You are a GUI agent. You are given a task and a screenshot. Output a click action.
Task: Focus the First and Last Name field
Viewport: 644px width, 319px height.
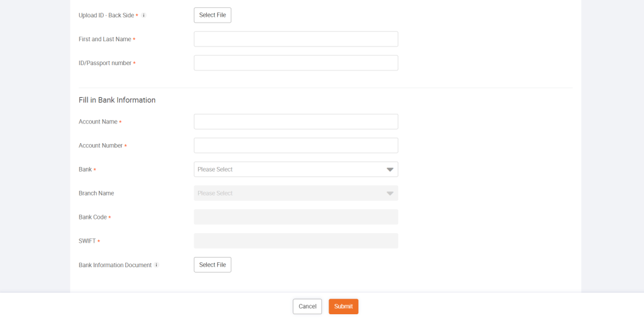[296, 39]
